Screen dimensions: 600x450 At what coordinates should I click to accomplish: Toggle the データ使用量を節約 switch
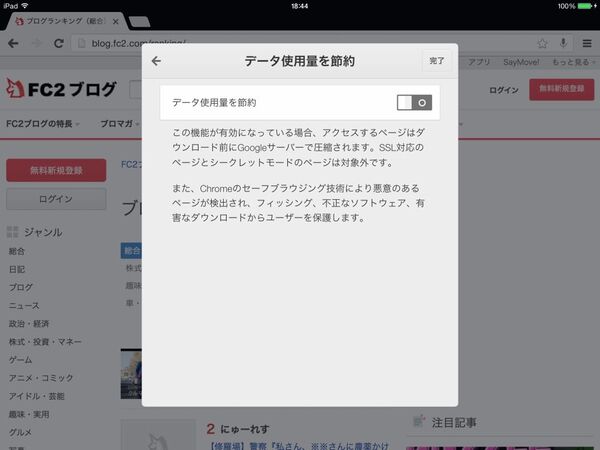pos(414,103)
